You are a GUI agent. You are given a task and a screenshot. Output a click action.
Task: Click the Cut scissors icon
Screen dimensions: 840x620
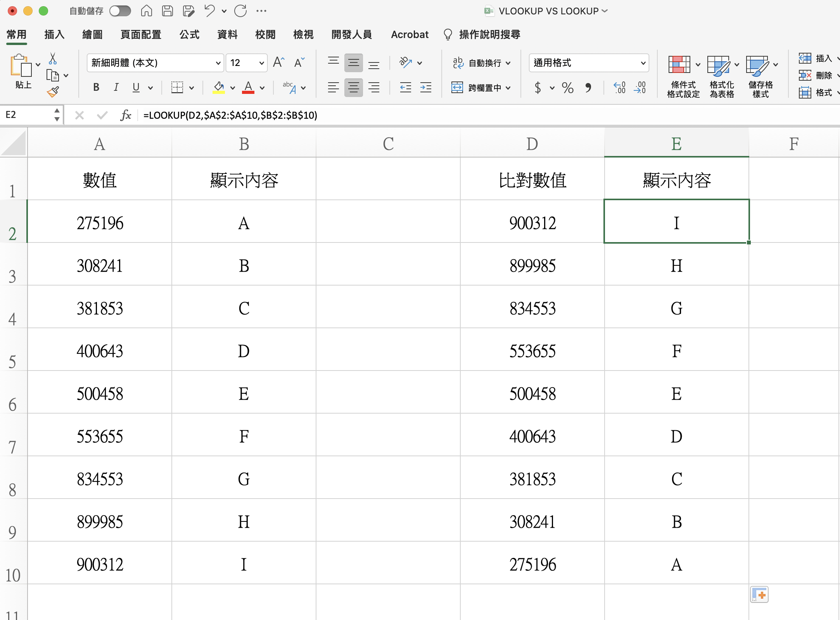[53, 59]
